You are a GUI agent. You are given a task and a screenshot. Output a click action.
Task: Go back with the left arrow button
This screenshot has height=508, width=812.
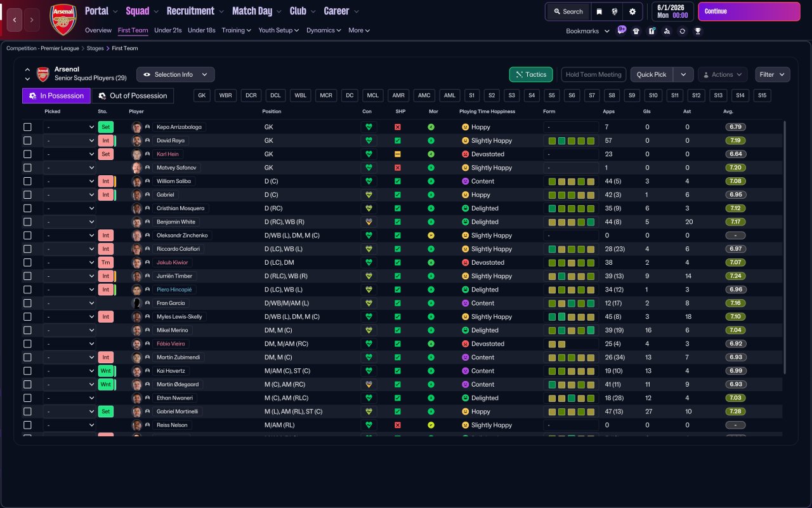click(14, 20)
